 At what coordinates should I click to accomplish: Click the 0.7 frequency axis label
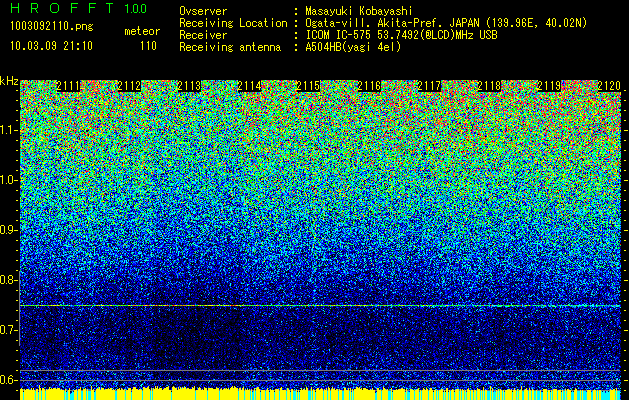8,330
